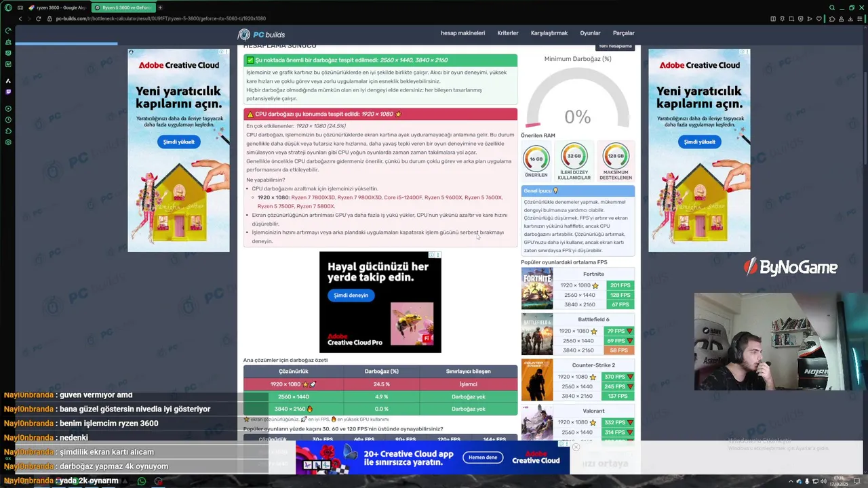
Task: Open new tab with plus button
Action: (x=160, y=7)
